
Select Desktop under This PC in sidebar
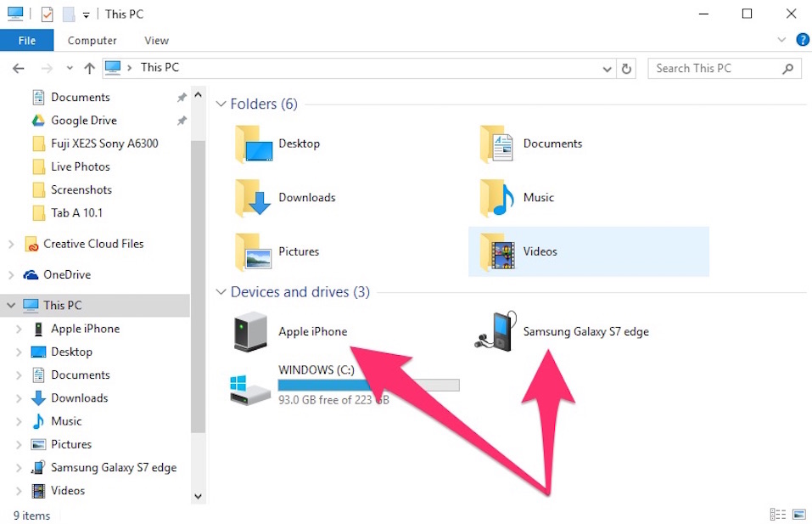coord(61,352)
